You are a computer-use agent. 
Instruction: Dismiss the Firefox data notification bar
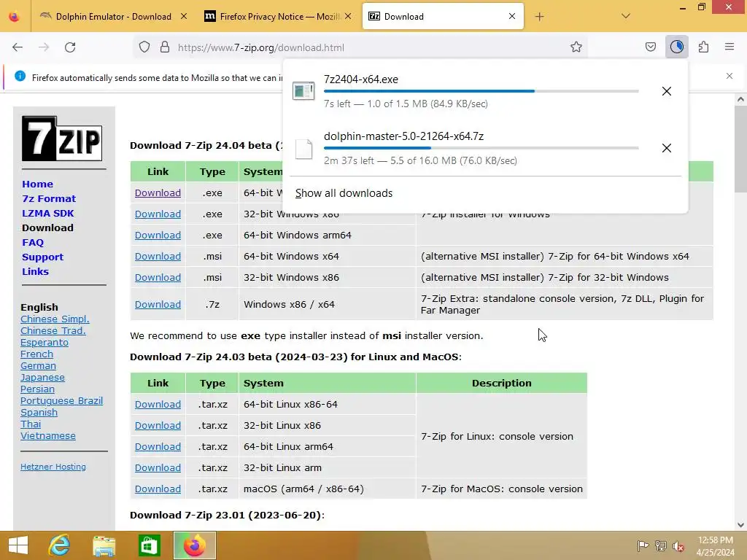729,76
